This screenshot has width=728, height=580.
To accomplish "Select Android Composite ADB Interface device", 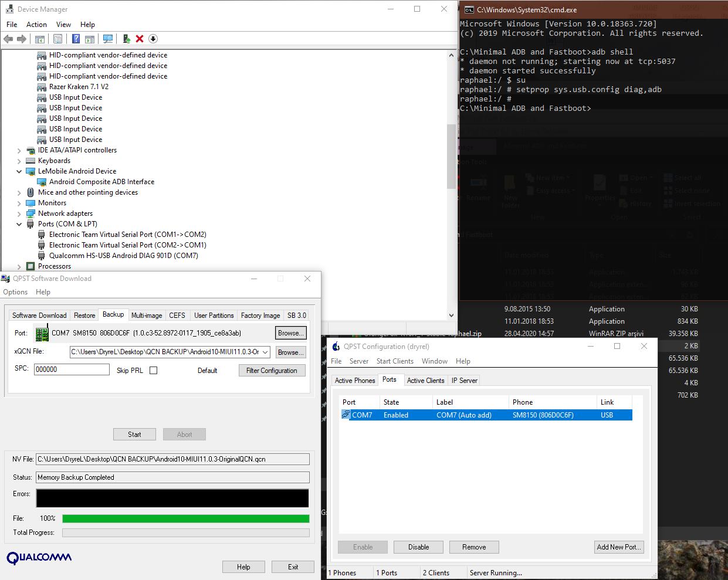I will pos(101,182).
